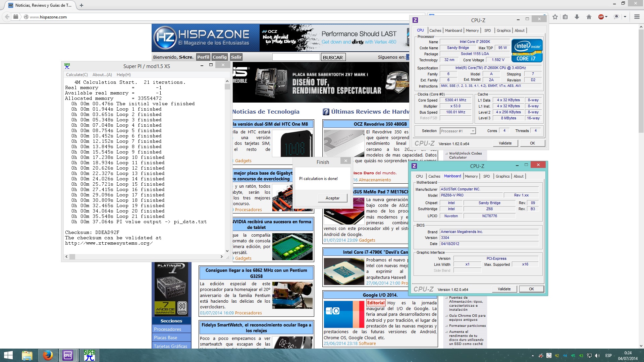Click the Intel Core i7 logo badge
This screenshot has width=644, height=362.
[x=527, y=50]
